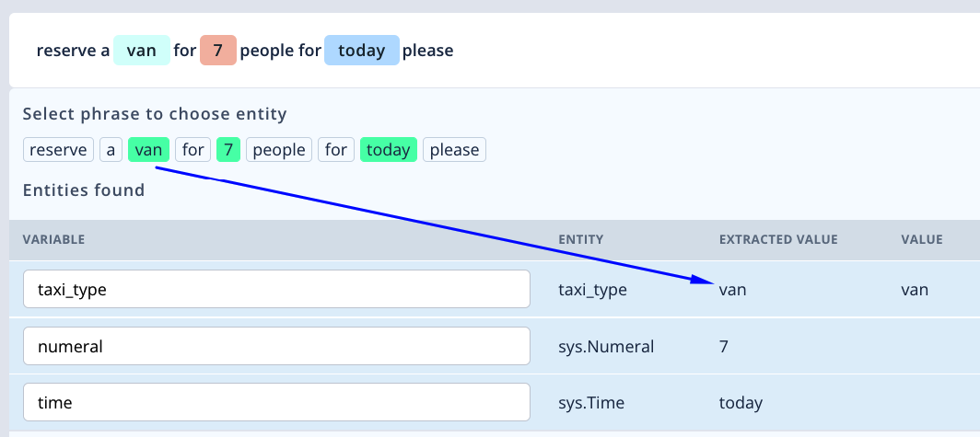
Task: Click the green 'today' phrase chip
Action: point(389,150)
